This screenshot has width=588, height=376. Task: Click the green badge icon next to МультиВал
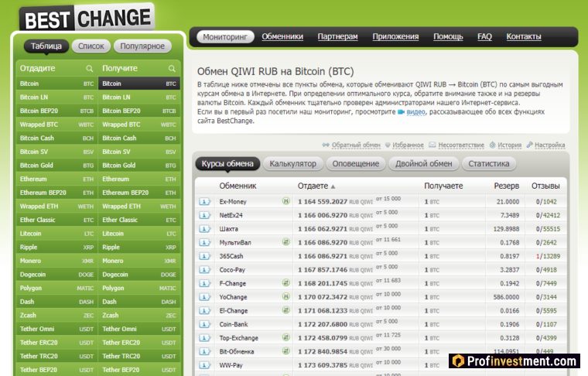285,242
